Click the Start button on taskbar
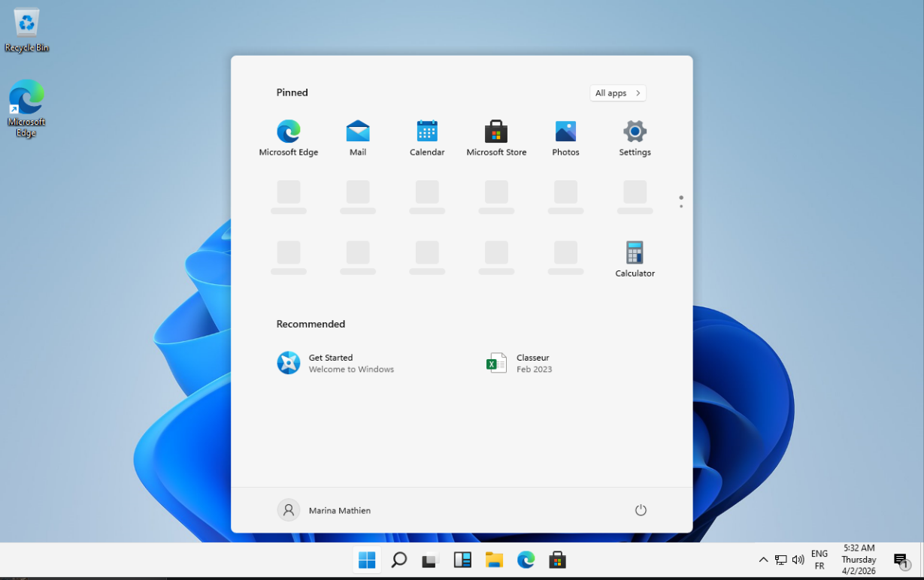 [x=367, y=560]
